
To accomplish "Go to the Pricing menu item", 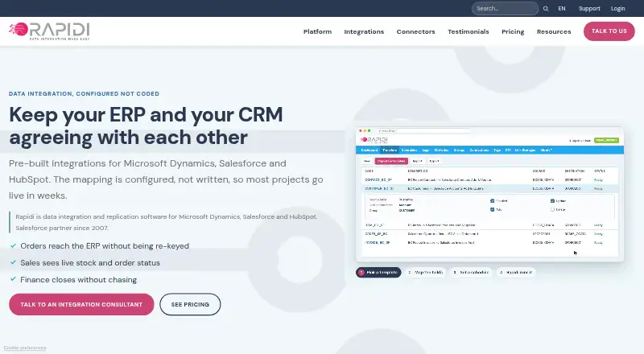I will 513,31.
